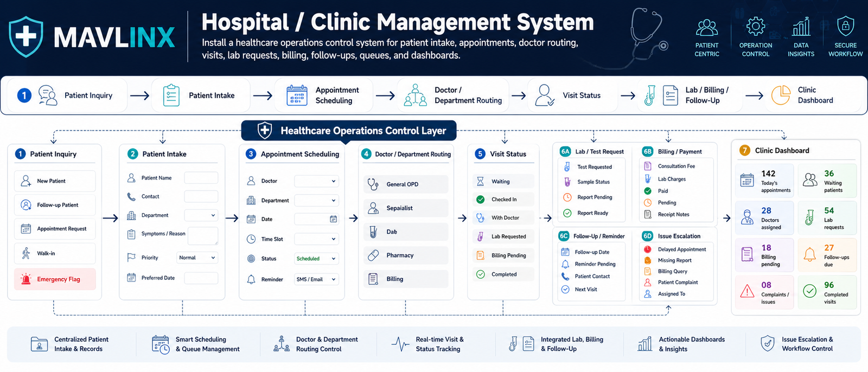
Task: Click the MAVLINX shield logo icon
Action: point(26,37)
